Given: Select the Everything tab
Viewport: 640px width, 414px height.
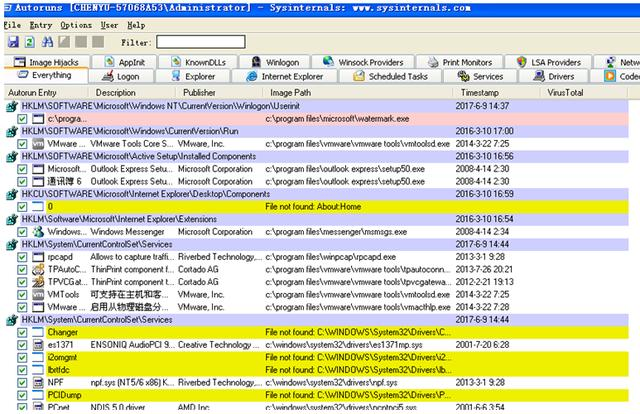Looking at the screenshot, I should click(x=45, y=76).
